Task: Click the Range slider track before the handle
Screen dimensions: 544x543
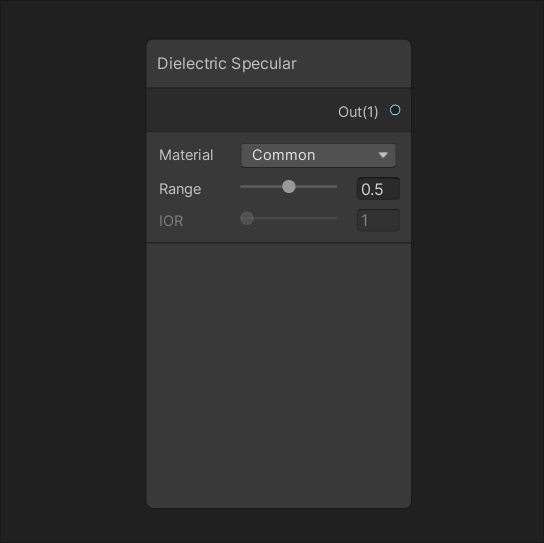Action: pos(261,187)
